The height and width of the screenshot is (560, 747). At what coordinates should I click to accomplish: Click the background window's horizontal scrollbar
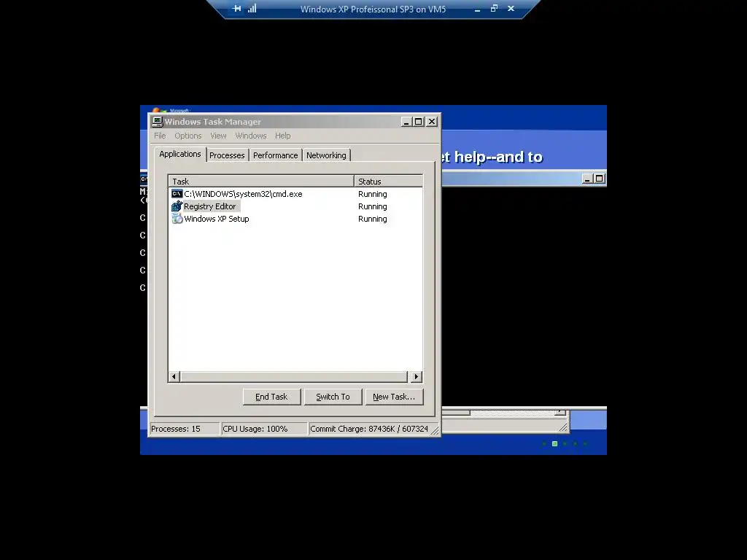tap(504, 413)
